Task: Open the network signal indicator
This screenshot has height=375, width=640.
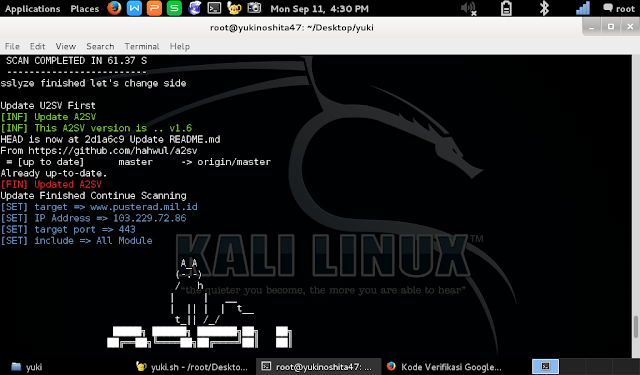Action: point(582,9)
